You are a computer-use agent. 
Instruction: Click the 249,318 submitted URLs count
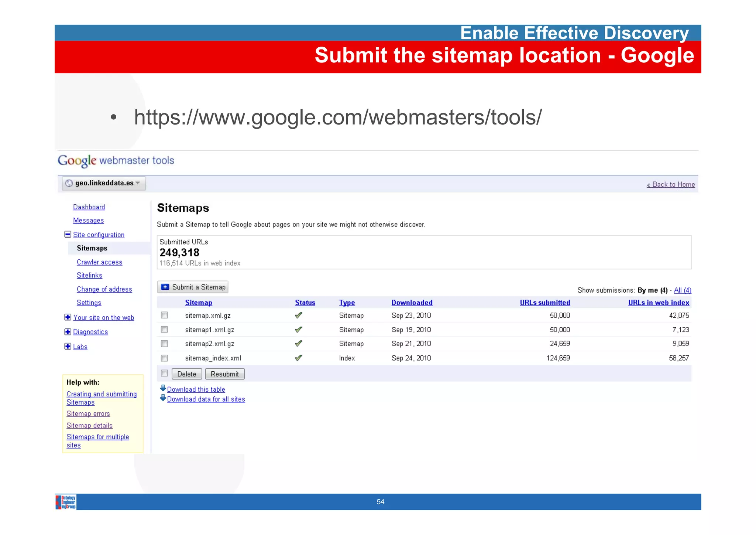pyautogui.click(x=179, y=253)
